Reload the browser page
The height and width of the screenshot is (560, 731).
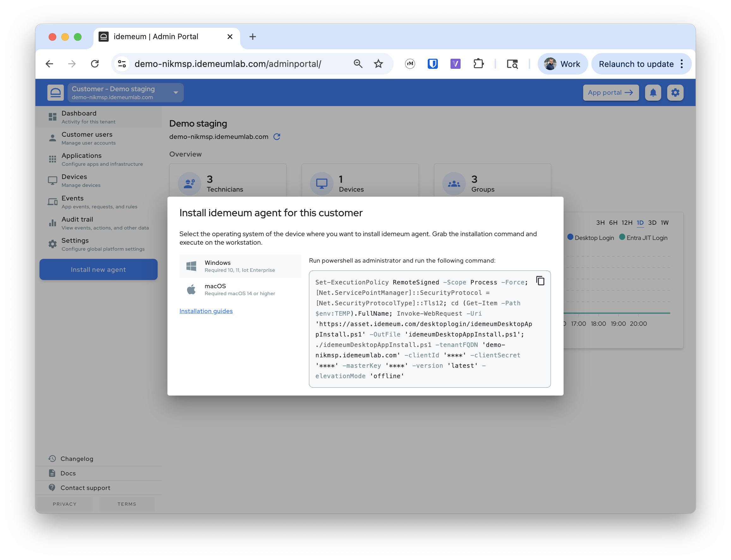[95, 64]
